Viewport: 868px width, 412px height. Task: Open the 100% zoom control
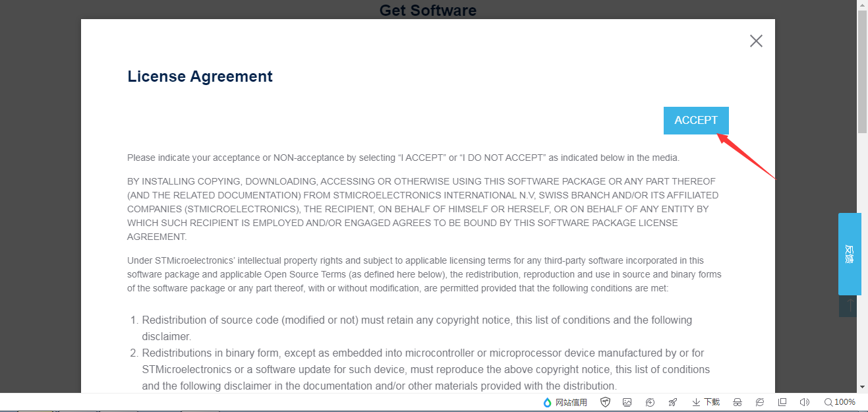pyautogui.click(x=840, y=402)
